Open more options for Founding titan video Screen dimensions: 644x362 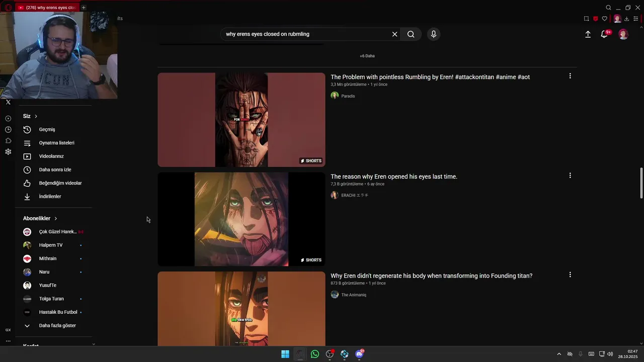click(570, 275)
